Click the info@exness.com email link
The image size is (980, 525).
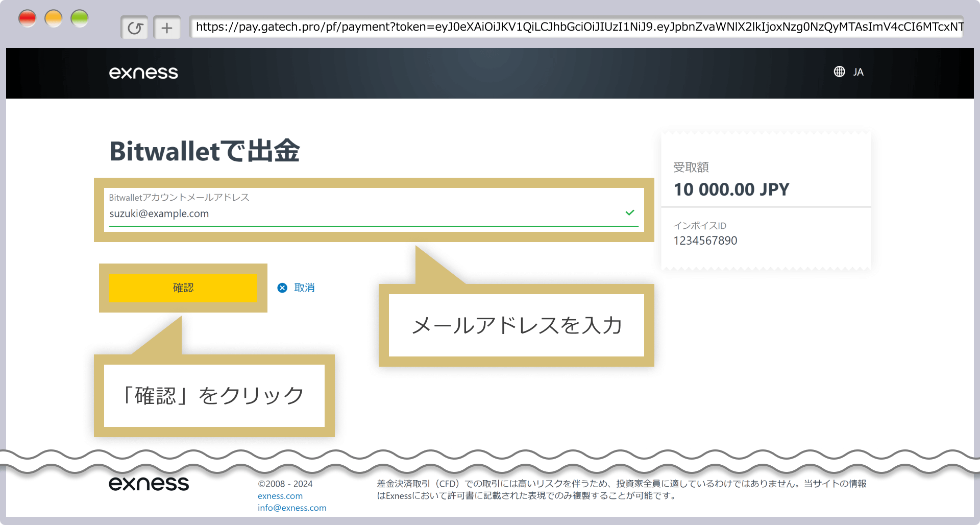coord(292,508)
